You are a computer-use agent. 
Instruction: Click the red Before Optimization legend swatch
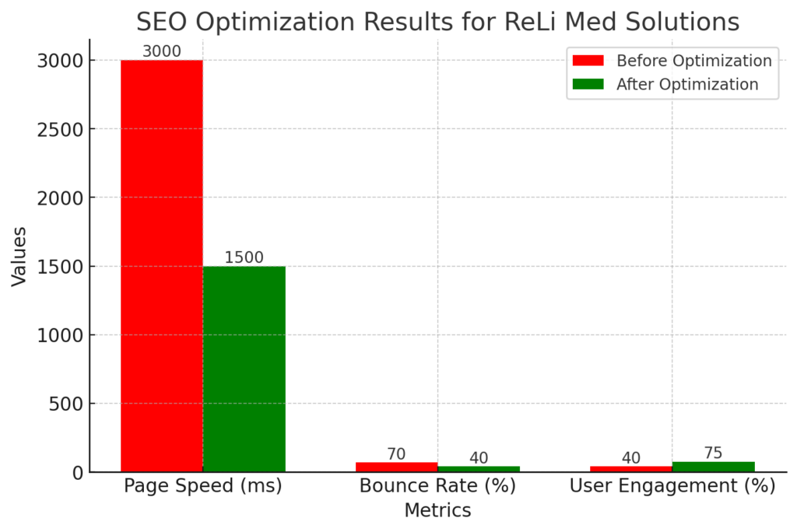(588, 61)
